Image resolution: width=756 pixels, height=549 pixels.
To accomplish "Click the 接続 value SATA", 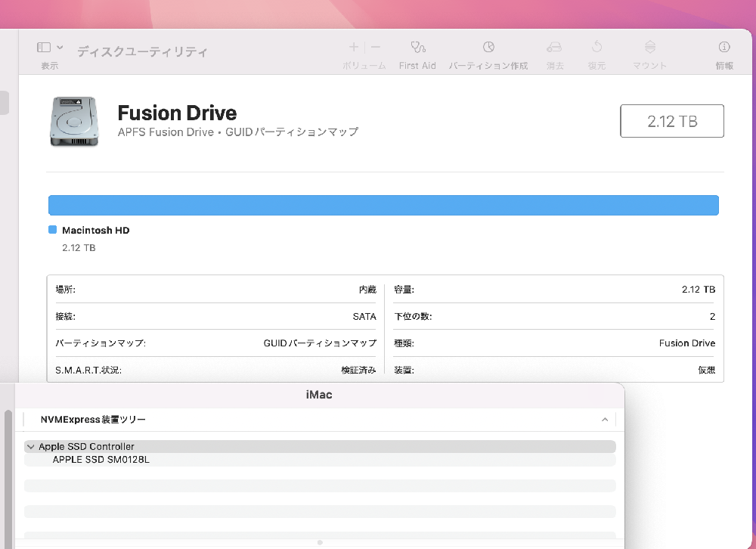I will pyautogui.click(x=364, y=317).
